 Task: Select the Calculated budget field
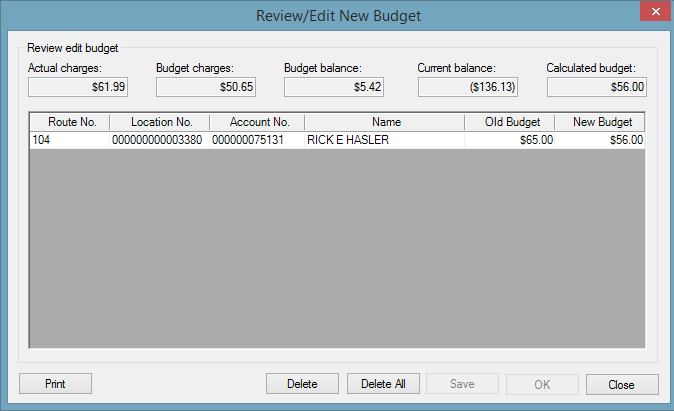[x=597, y=87]
